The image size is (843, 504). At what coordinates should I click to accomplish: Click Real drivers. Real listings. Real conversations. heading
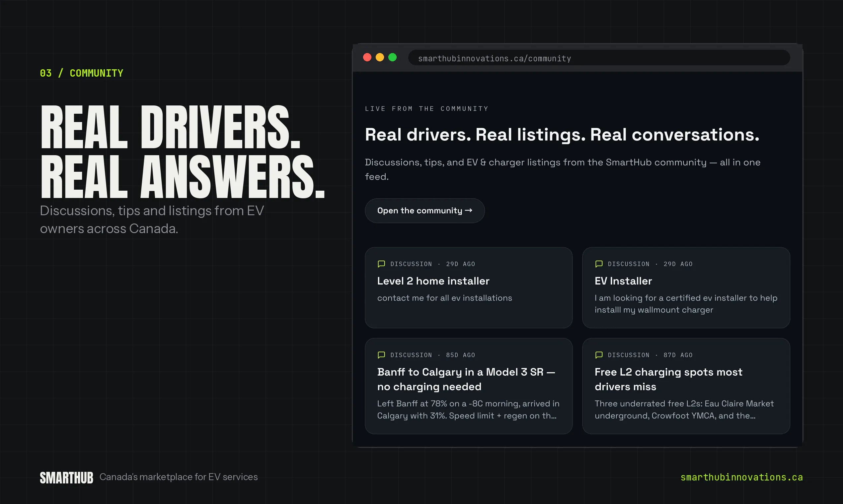pyautogui.click(x=562, y=135)
